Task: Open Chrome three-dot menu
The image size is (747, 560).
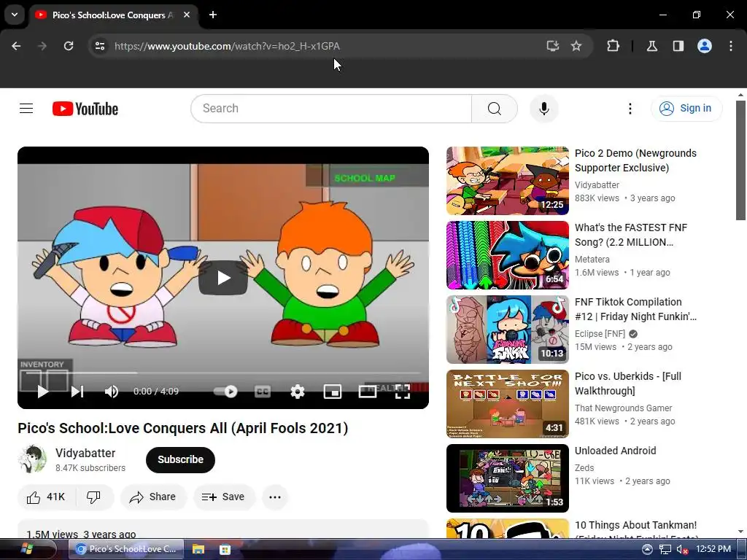Action: pos(731,46)
